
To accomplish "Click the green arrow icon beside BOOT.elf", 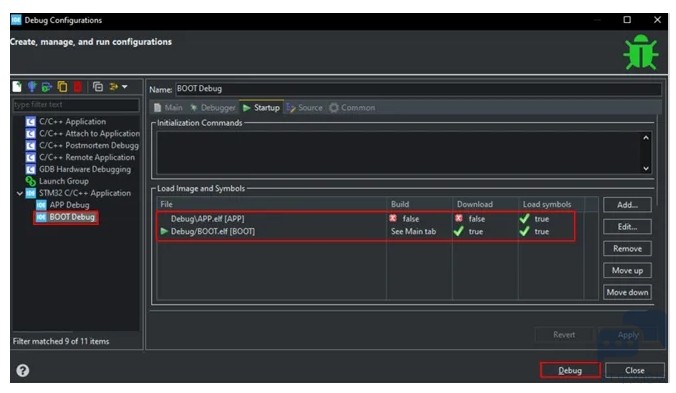I will click(164, 231).
